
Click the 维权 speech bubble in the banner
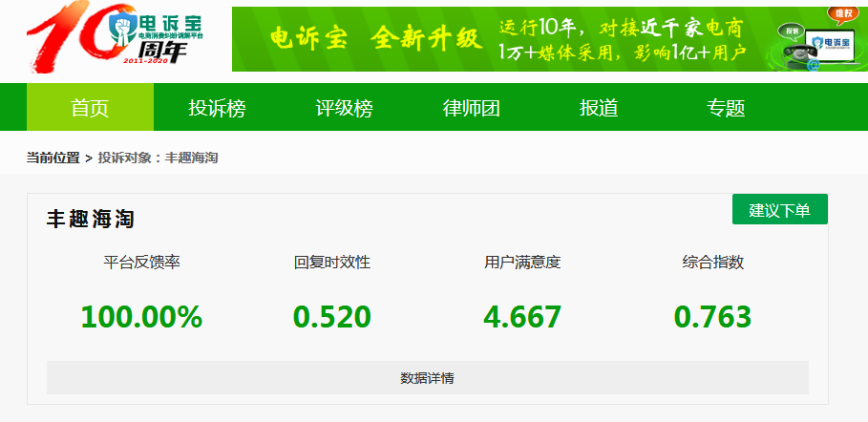point(845,14)
